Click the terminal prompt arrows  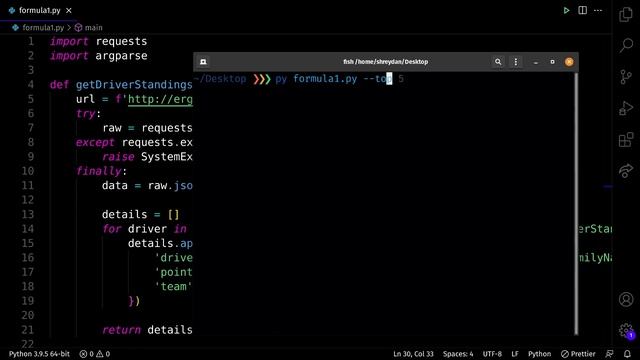point(262,79)
